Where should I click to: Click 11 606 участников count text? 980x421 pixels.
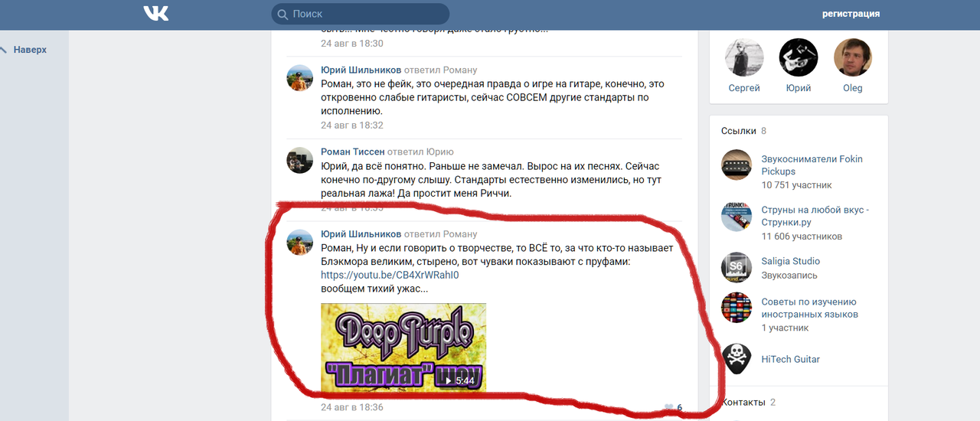pos(802,237)
